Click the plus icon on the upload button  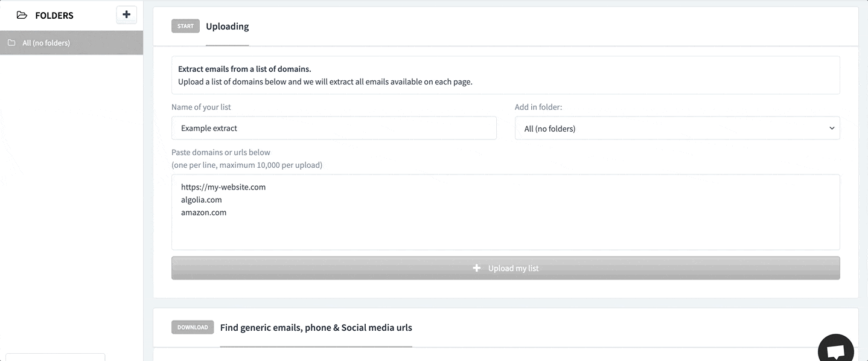(477, 268)
